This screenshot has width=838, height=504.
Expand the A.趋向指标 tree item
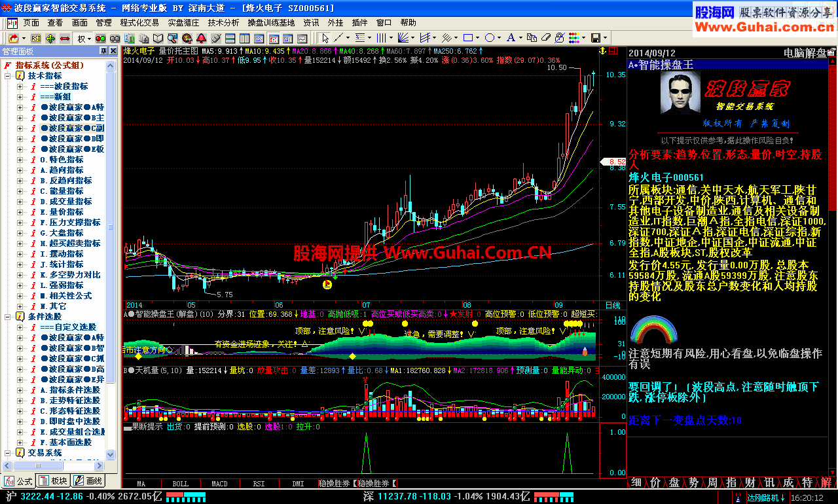coord(20,170)
